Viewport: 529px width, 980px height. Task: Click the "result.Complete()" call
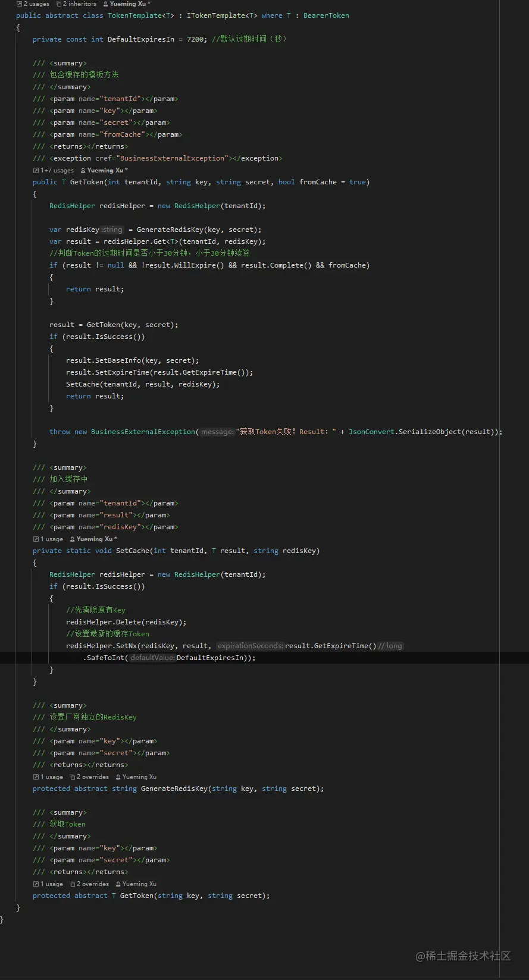pyautogui.click(x=276, y=265)
